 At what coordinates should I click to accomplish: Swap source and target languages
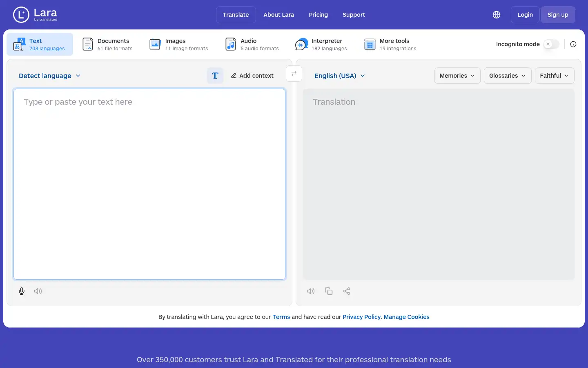[294, 74]
